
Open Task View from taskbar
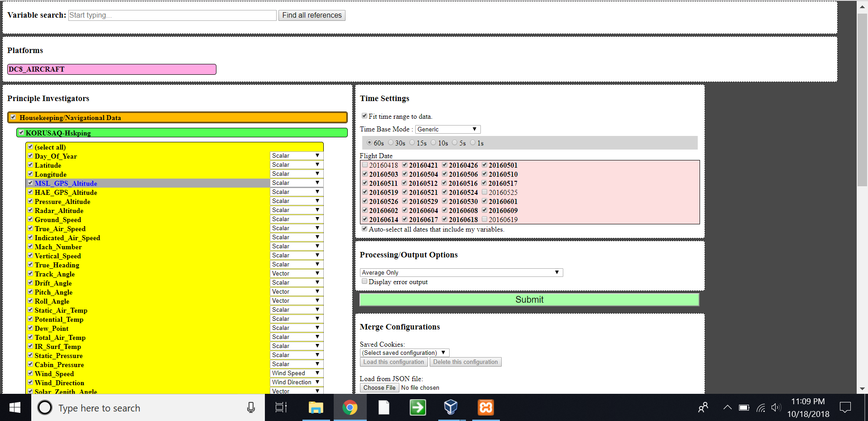point(281,407)
